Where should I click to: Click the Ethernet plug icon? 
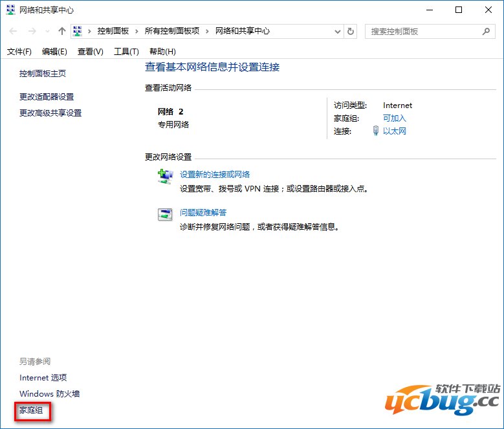point(376,131)
